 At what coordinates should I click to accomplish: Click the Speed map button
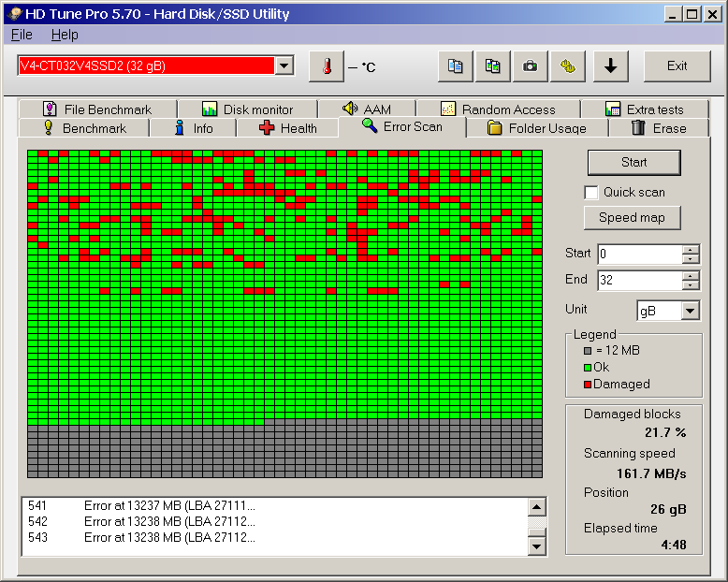[633, 218]
